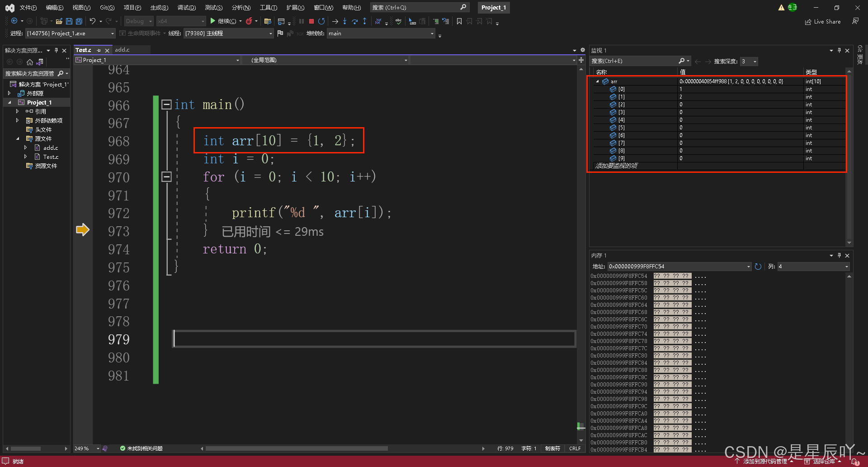
Task: Click the Solution Explorer home icon
Action: pos(30,62)
